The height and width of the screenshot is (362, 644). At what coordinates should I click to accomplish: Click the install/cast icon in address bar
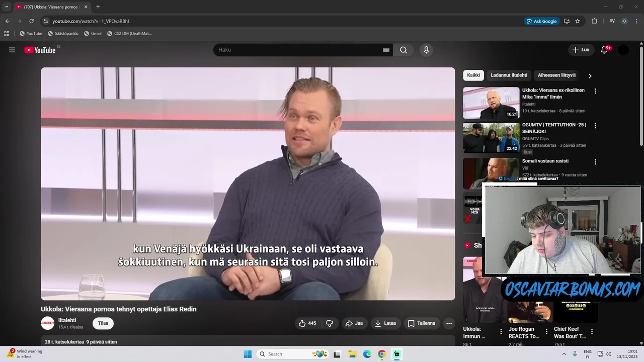point(567,21)
